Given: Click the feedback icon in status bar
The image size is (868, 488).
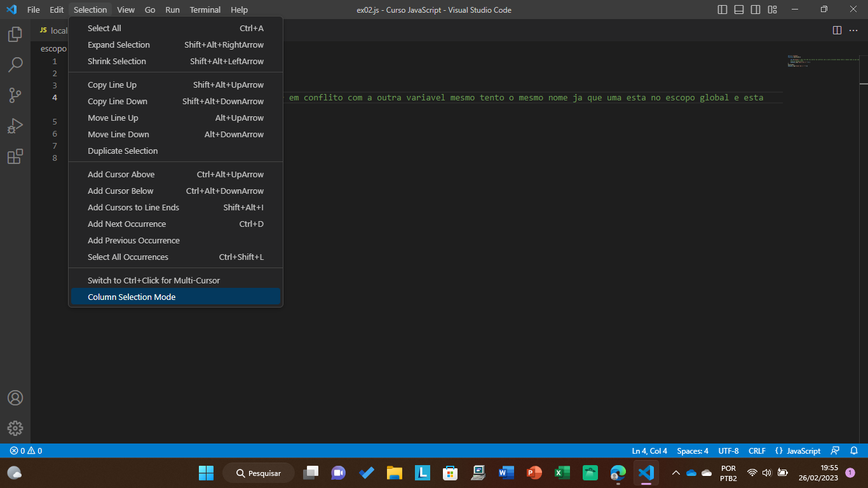Looking at the screenshot, I should [836, 451].
